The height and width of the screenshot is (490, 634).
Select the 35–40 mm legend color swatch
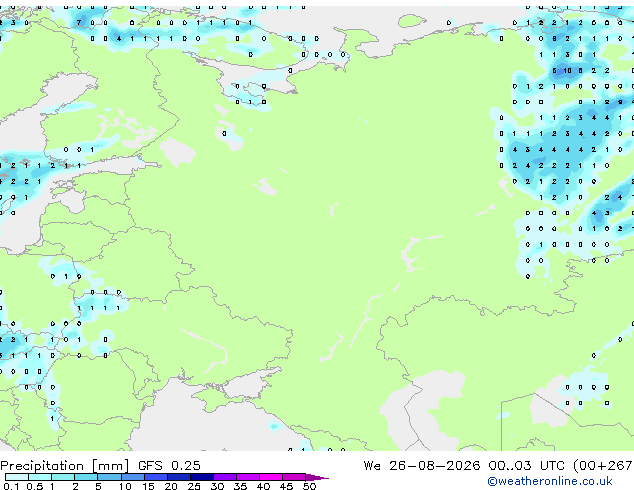[248, 477]
